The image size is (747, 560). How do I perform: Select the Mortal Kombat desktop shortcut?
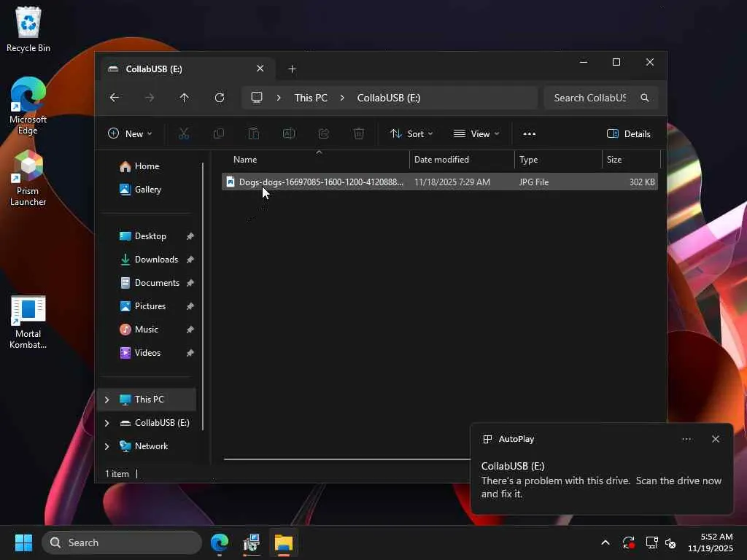[x=28, y=322]
